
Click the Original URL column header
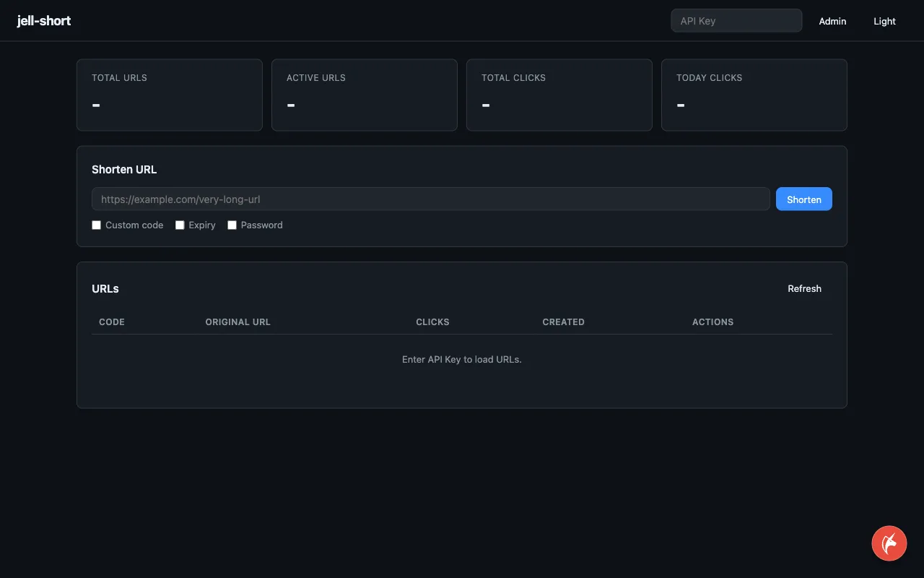coord(237,322)
